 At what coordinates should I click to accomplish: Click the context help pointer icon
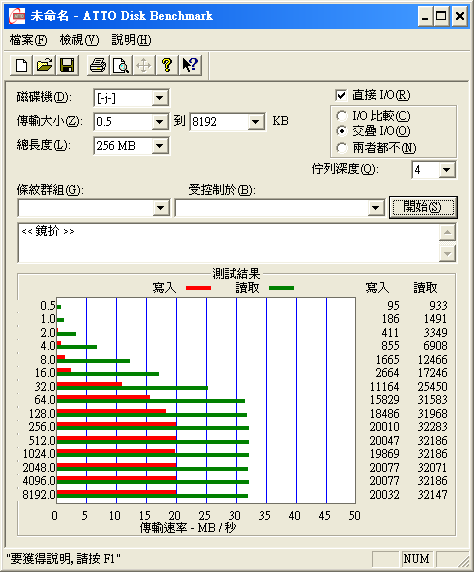click(190, 66)
